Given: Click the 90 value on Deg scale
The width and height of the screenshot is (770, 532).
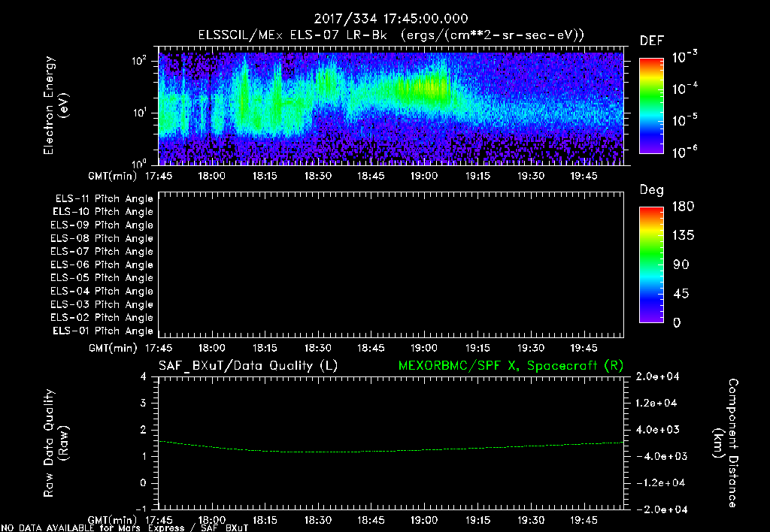Looking at the screenshot, I should (x=681, y=265).
